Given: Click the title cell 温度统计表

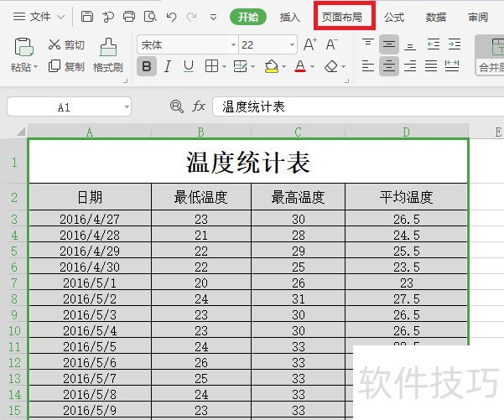Looking at the screenshot, I should 248,162.
